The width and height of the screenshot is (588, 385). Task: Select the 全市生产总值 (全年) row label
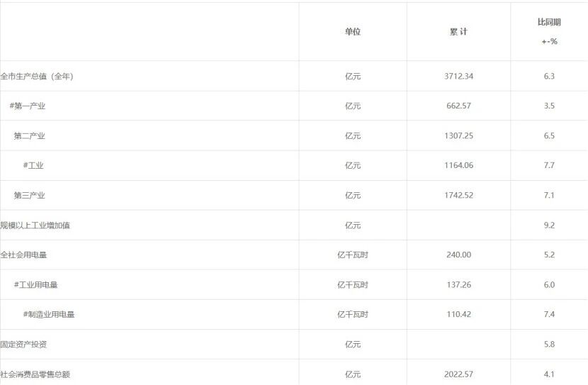coord(37,77)
